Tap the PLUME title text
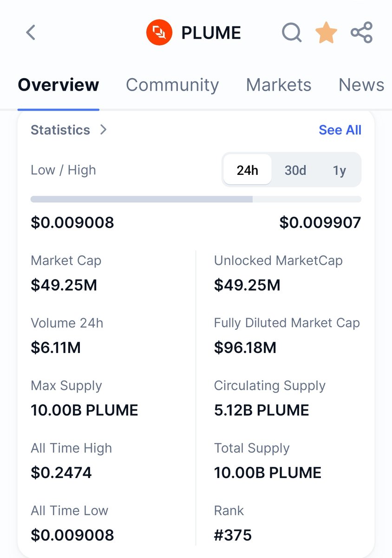This screenshot has height=558, width=392. point(211,33)
